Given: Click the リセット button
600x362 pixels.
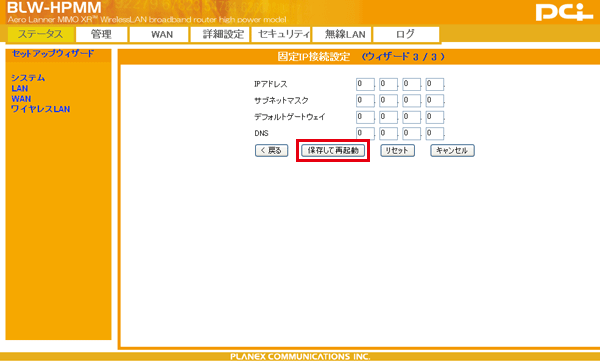Looking at the screenshot, I should (x=397, y=150).
